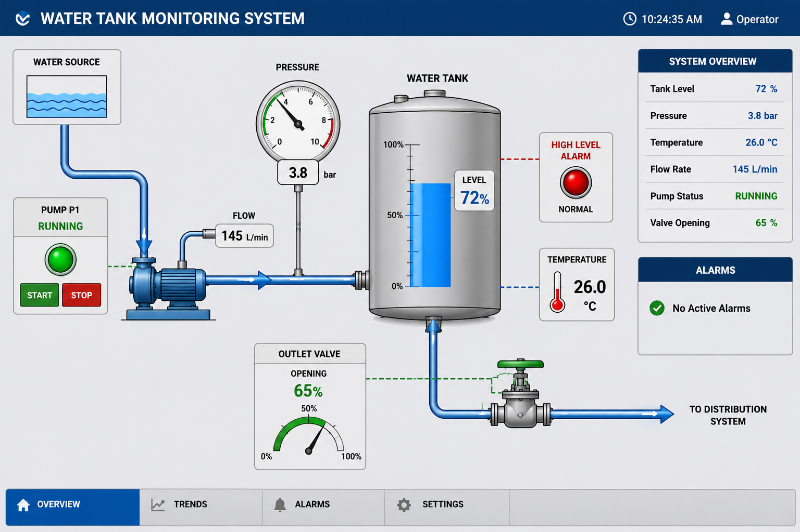Click the flow sensor fitting on pipe
This screenshot has width=800, height=532.
click(209, 234)
